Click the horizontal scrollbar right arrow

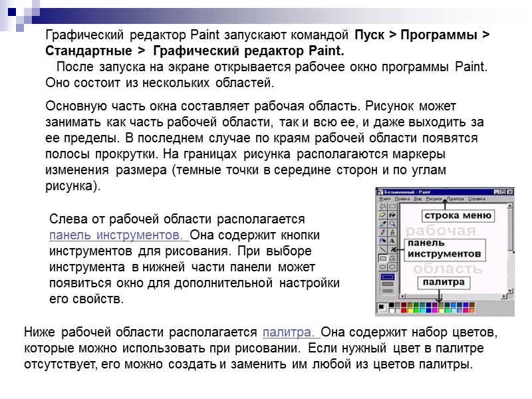pyautogui.click(x=504, y=296)
